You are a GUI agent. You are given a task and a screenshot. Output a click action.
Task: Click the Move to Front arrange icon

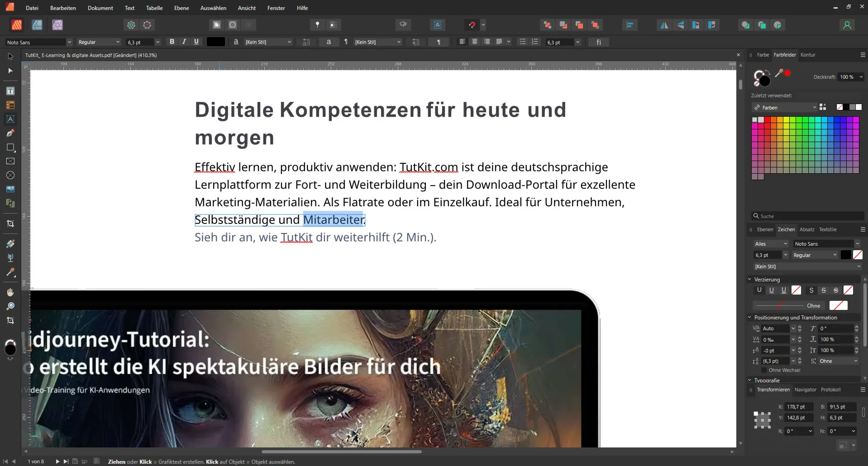(x=595, y=25)
